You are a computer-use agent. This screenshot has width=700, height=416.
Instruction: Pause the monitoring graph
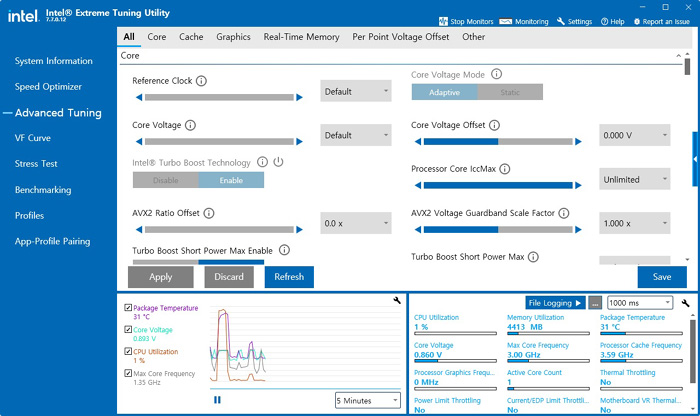pos(217,400)
